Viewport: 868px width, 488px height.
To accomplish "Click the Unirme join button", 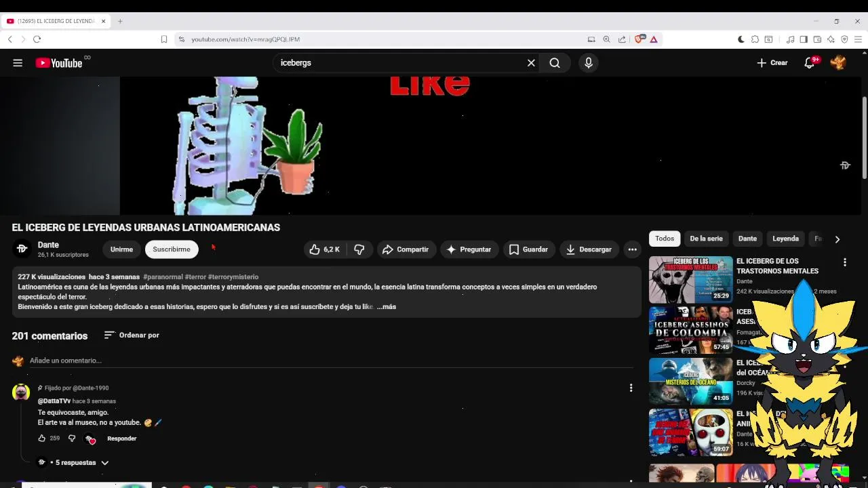I will coord(121,249).
